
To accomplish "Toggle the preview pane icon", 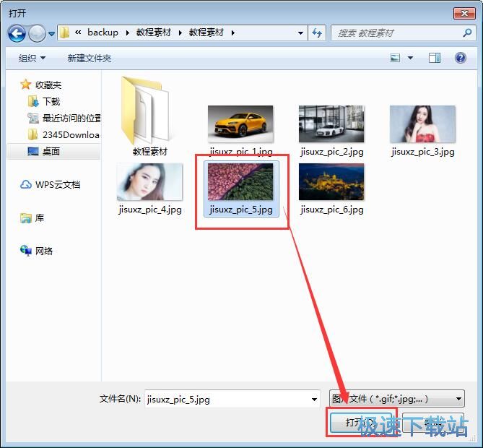I will (435, 58).
